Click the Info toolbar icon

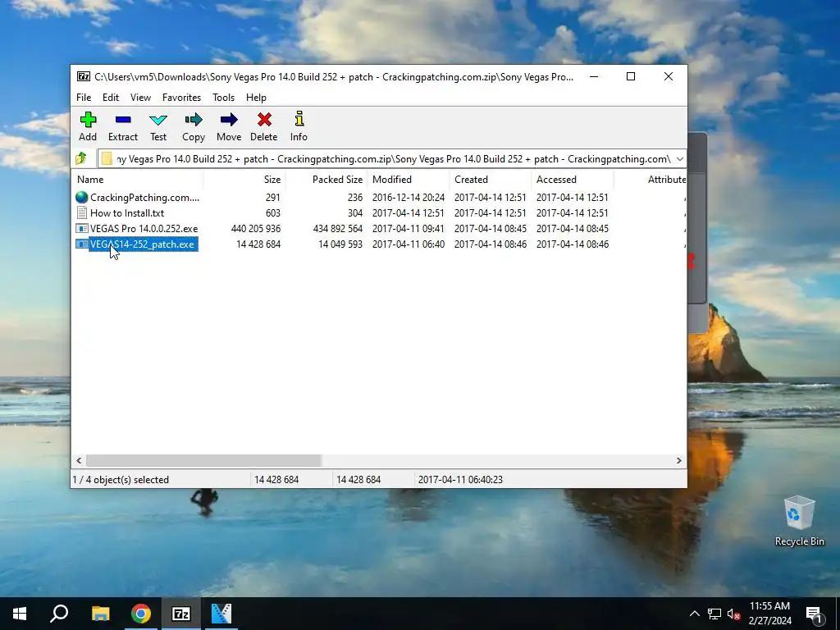[x=299, y=119]
